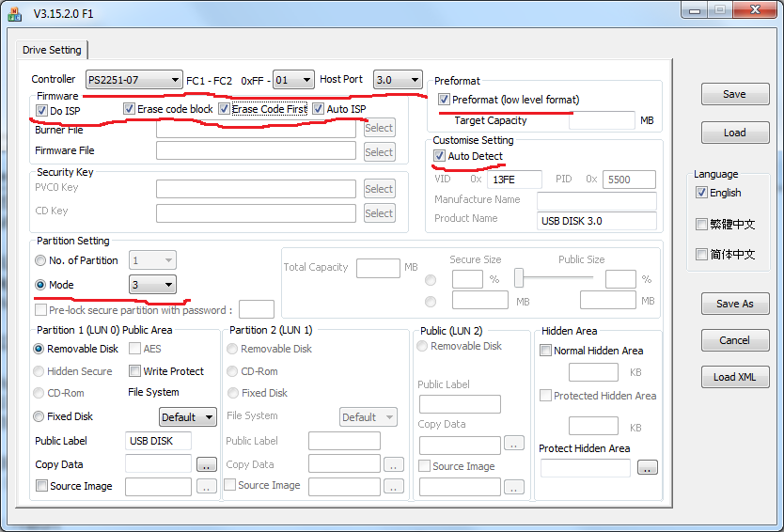This screenshot has width=784, height=532.
Task: Toggle Partition 1 Source Image checkbox
Action: coord(41,486)
